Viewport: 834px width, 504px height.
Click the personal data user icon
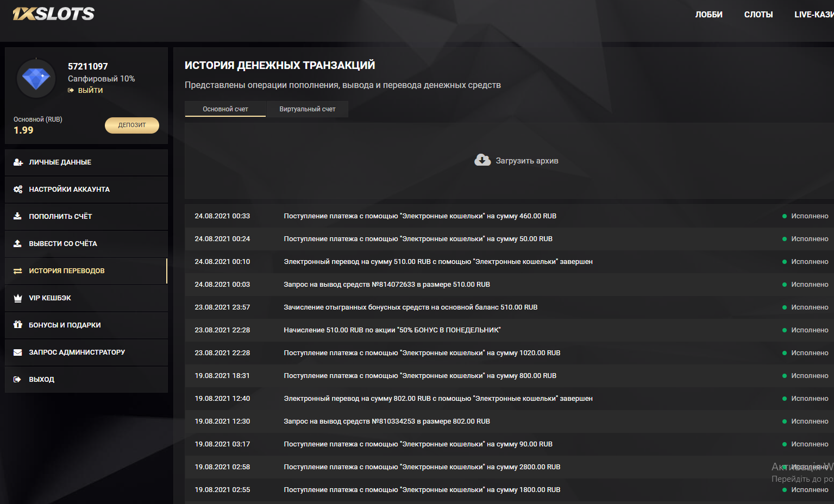tap(18, 162)
